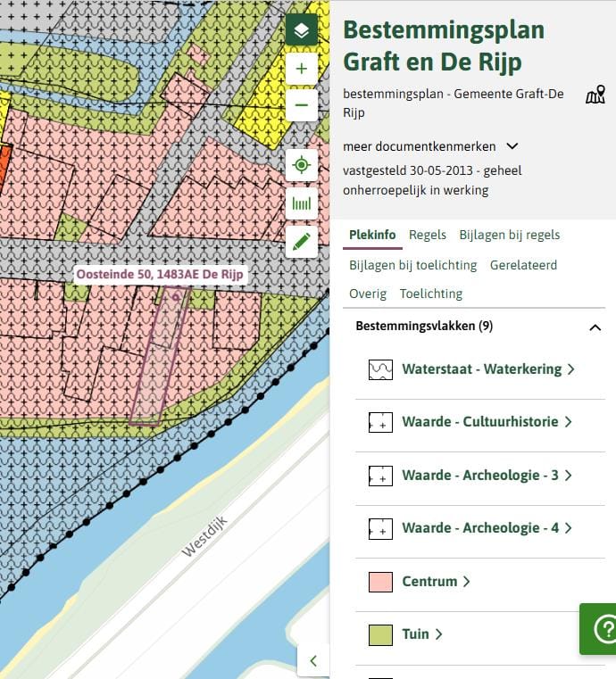Click the map marker icon beside plan title
Image resolution: width=616 pixels, height=679 pixels.
595,95
